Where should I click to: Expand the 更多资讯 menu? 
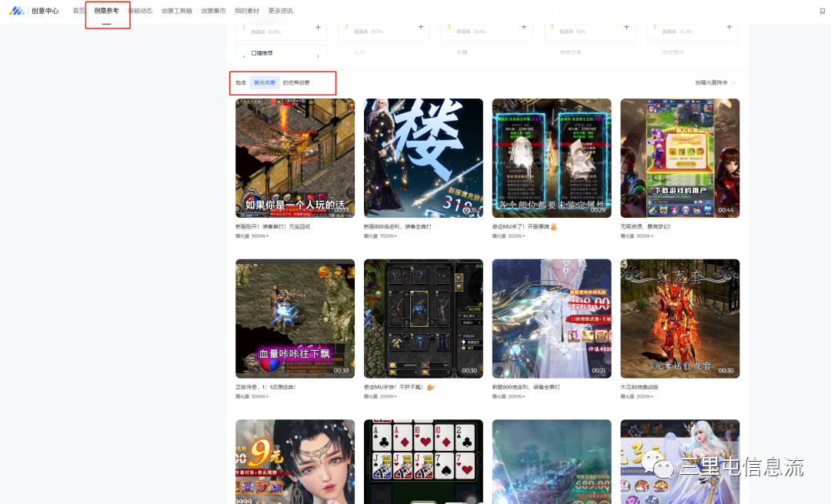click(281, 11)
